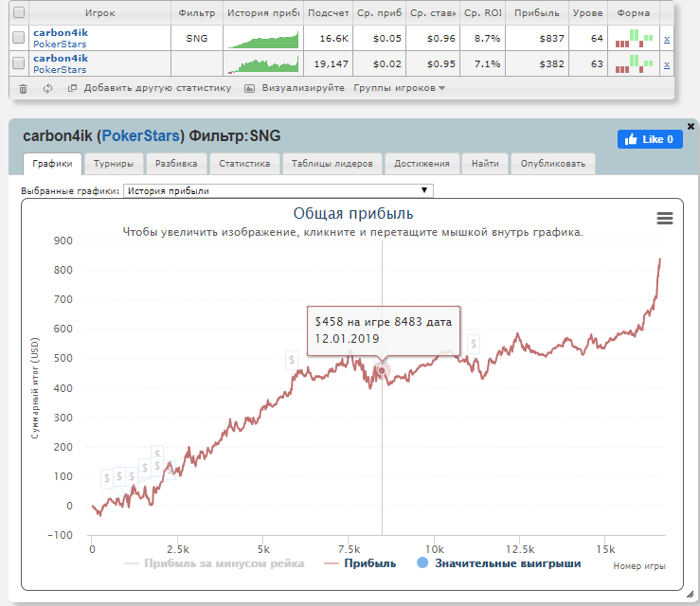Screen dimensions: 700x606
Task: Click the refresh icon below the table
Action: tap(47, 88)
